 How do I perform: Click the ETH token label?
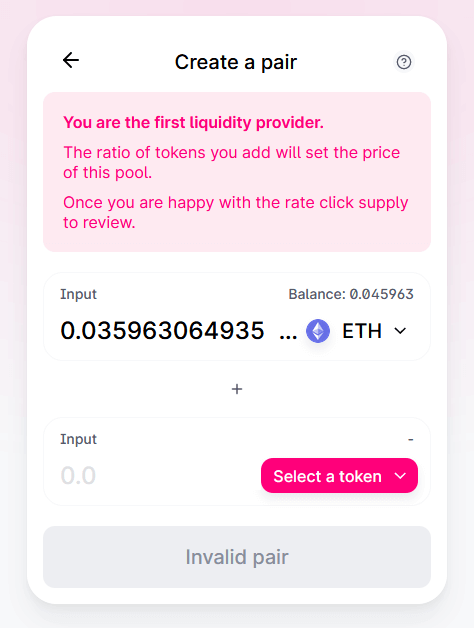tap(361, 331)
